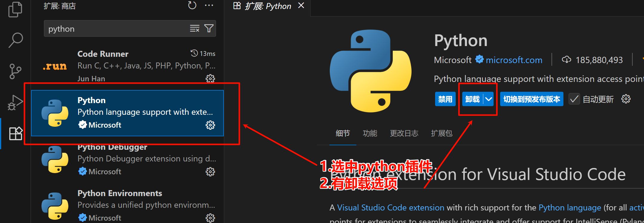
Task: Click the 禁用 button
Action: (x=445, y=99)
